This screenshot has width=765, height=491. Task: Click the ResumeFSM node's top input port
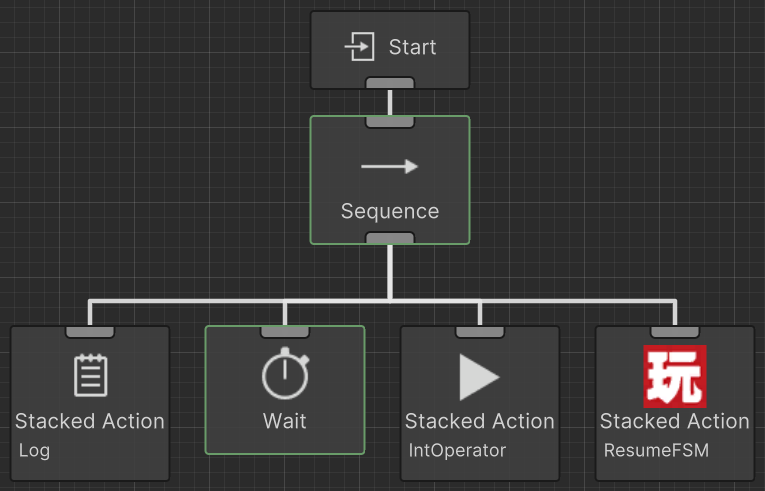click(675, 331)
